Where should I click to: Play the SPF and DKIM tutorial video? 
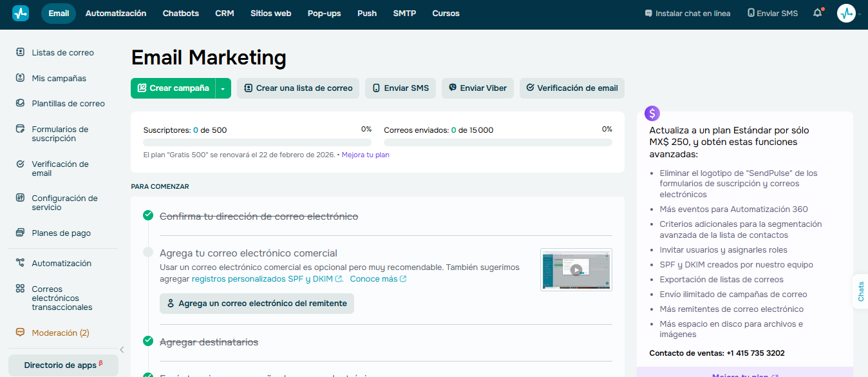576,270
